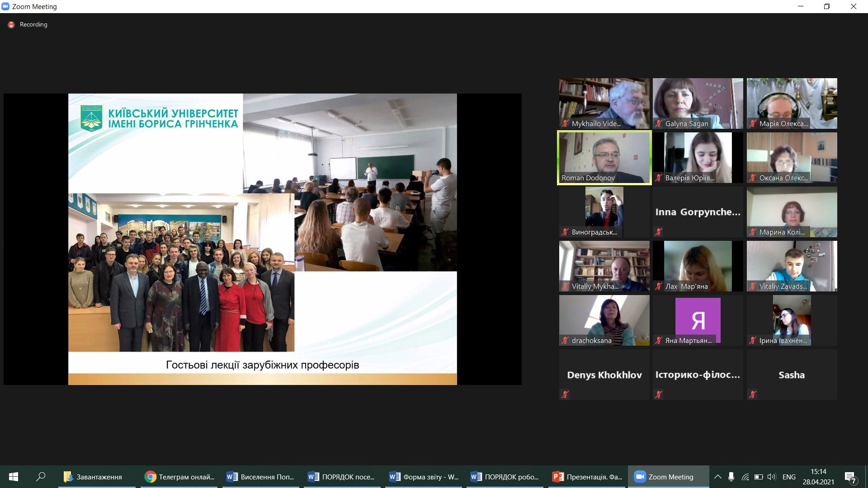The image size is (868, 488).
Task: Show hidden system tray icons
Action: click(x=717, y=477)
